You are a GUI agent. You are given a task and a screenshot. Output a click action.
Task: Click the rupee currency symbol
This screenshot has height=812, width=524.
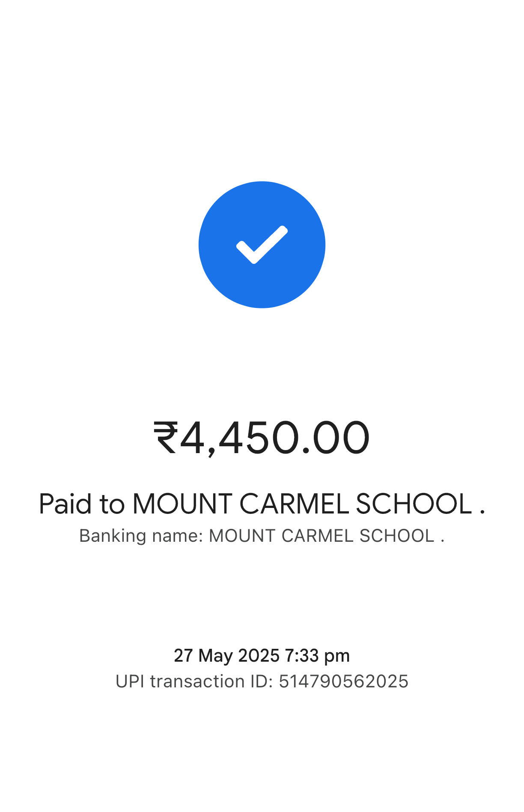pos(166,437)
